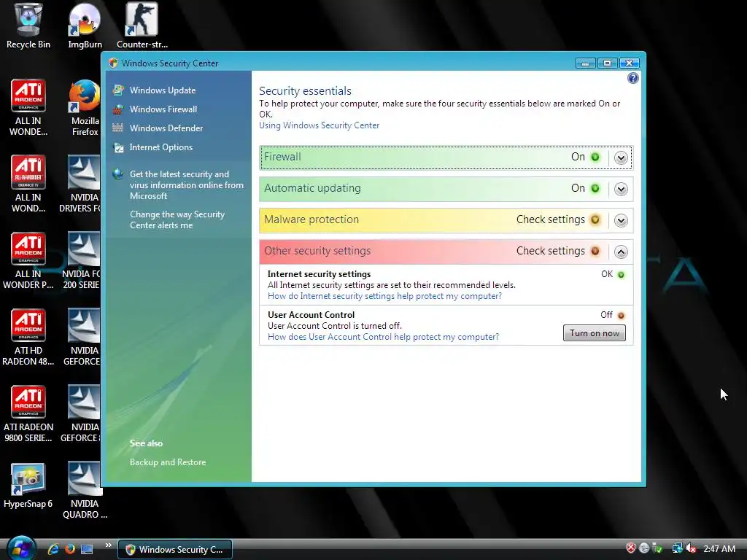Select the Recycle Bin desktop icon
747x560 pixels.
[28, 26]
